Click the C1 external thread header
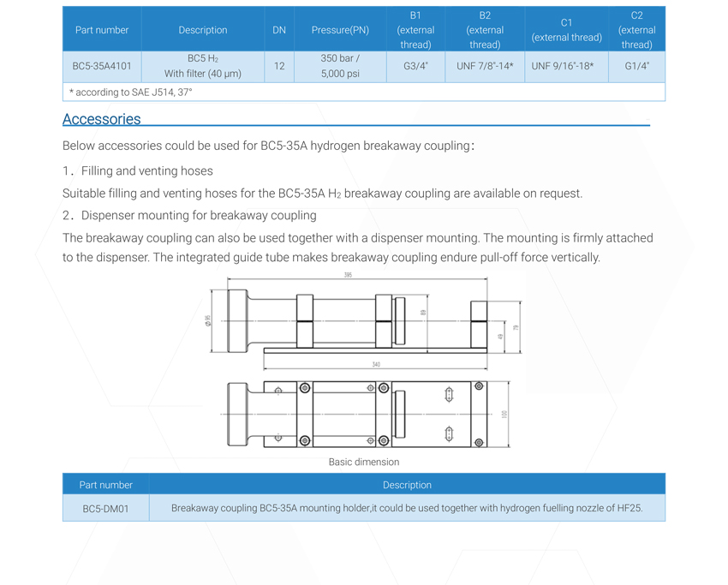Screen dimensions: 728x585 [x=566, y=30]
